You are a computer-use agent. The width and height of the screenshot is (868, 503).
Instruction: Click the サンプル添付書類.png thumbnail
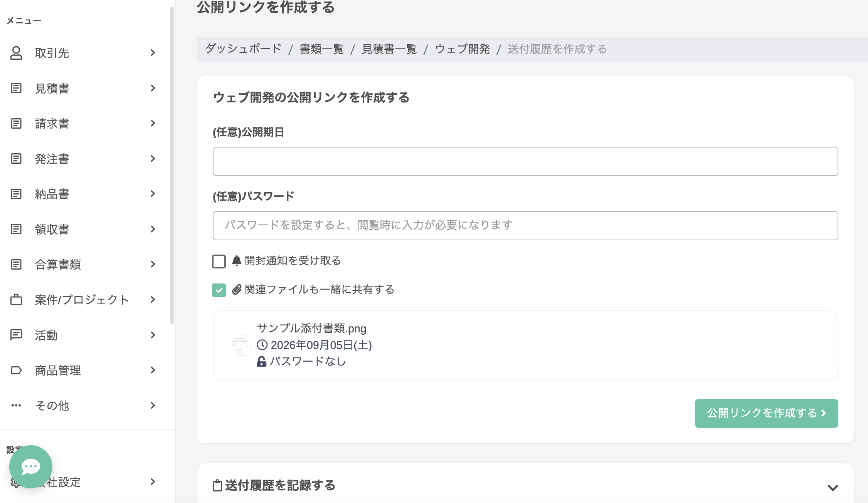click(x=240, y=345)
